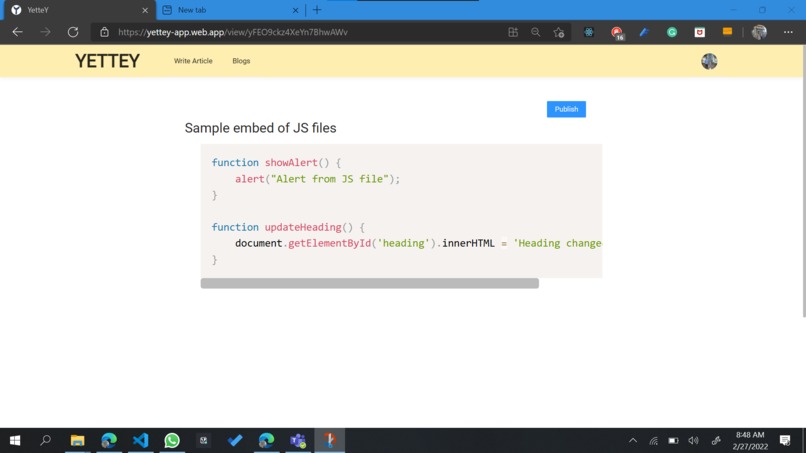Viewport: 806px width, 453px height.
Task: Click getElementById in the code
Action: [329, 243]
